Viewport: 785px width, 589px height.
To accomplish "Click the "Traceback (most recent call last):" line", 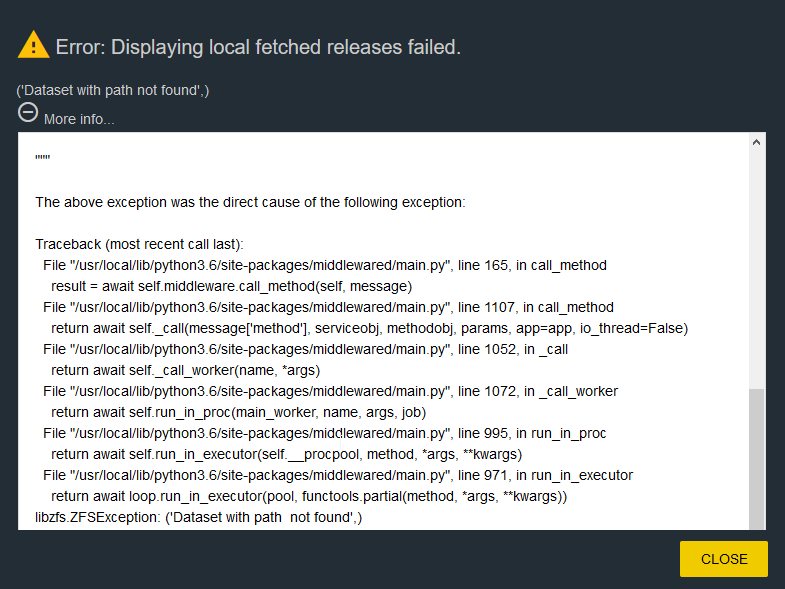I will pyautogui.click(x=139, y=244).
